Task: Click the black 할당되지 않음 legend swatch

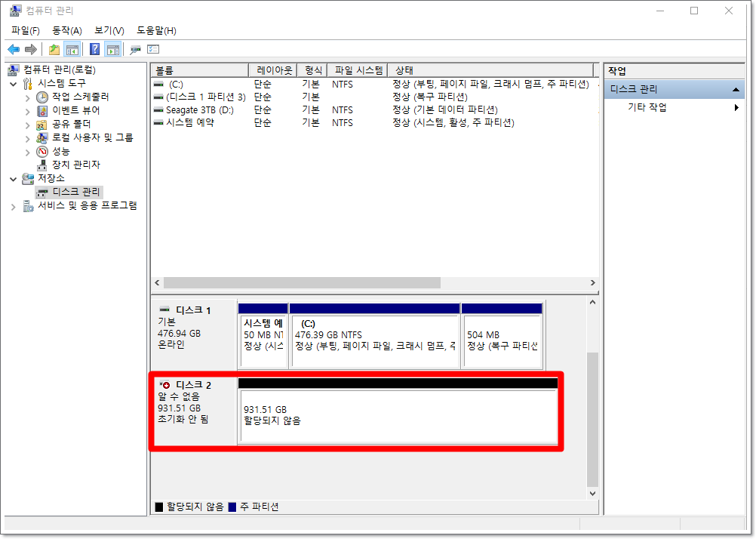Action: [x=158, y=507]
